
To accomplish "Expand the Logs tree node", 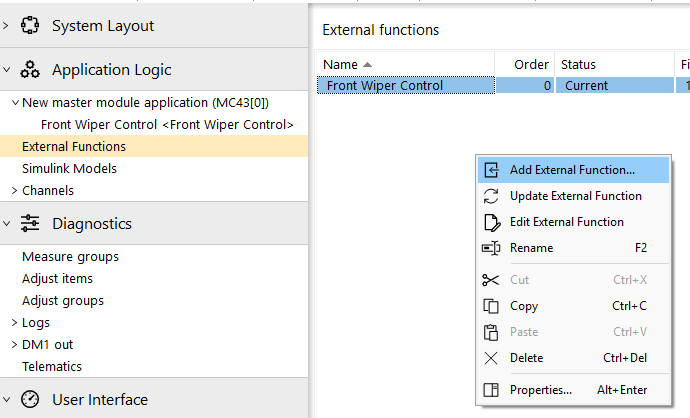I will tap(14, 323).
